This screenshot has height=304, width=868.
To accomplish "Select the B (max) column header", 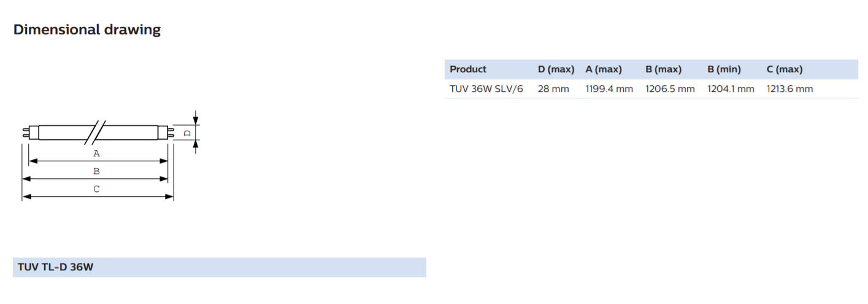I will (x=664, y=69).
